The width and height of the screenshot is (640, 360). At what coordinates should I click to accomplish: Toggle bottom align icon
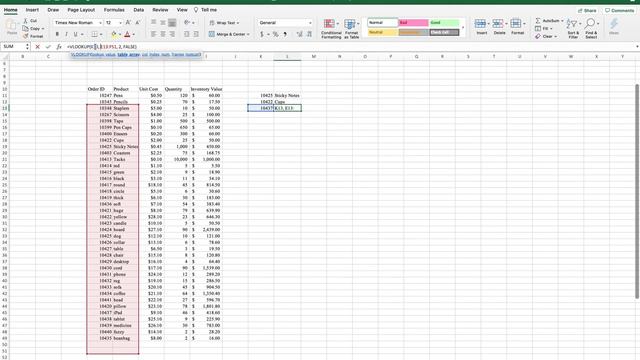[x=172, y=23]
